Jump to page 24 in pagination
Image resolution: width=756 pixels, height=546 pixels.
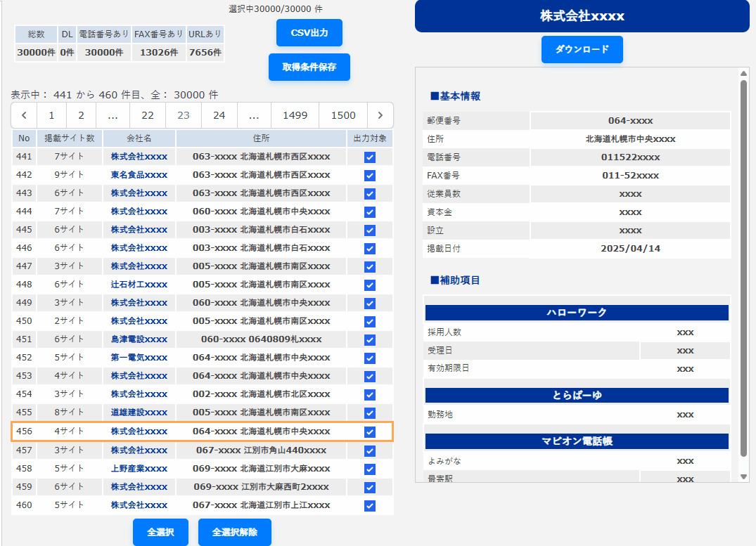click(219, 115)
